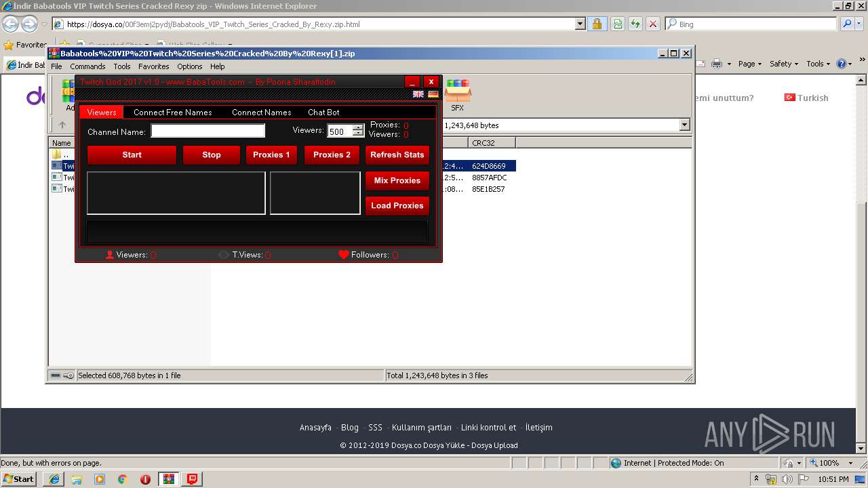
Task: Open WinRAR File menu
Action: tap(56, 66)
